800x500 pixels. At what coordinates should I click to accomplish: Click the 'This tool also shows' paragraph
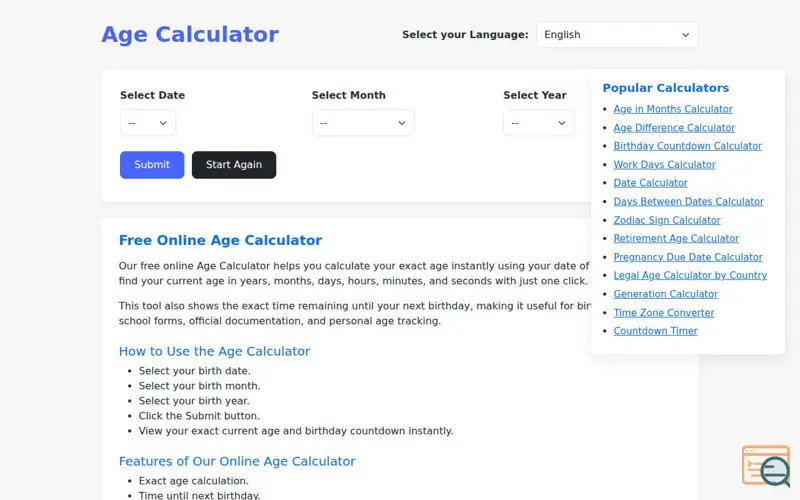[355, 313]
